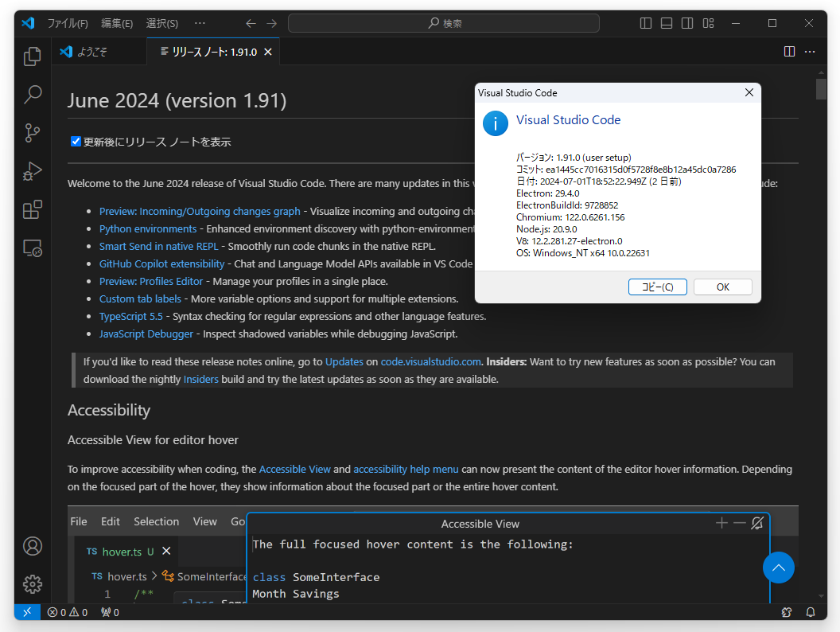Viewport: 840px width, 632px height.
Task: Open the Remote Explorer view
Action: point(32,248)
